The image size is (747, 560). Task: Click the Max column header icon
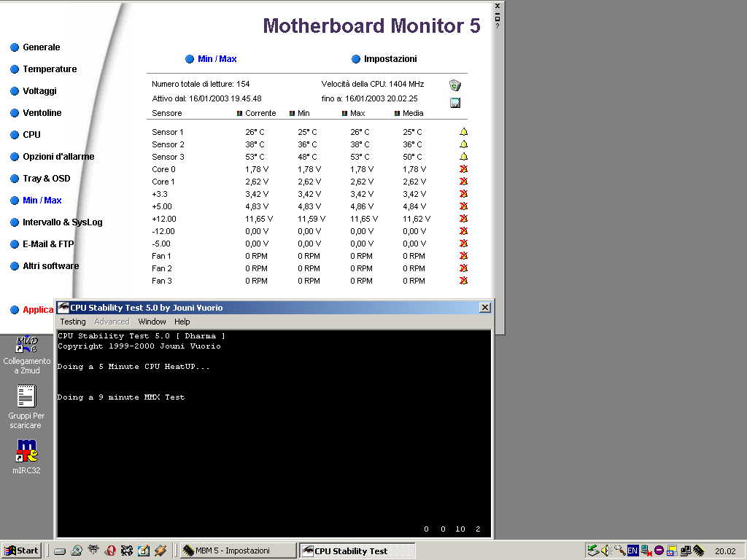coord(344,113)
